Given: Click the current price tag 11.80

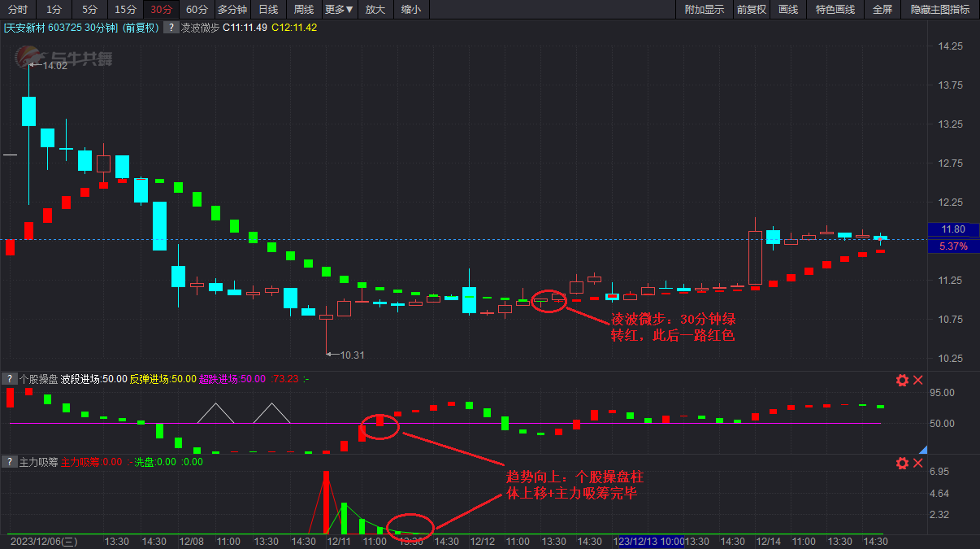Looking at the screenshot, I should coord(952,229).
